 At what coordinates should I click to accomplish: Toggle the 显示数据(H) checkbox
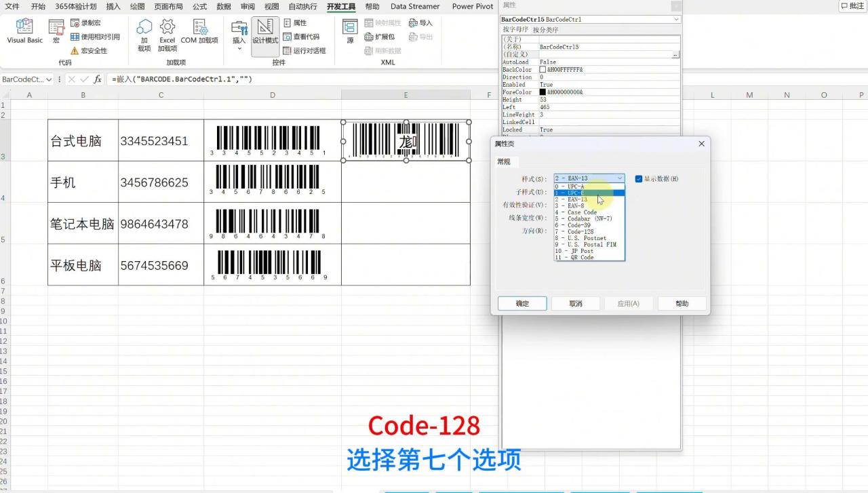pyautogui.click(x=639, y=179)
